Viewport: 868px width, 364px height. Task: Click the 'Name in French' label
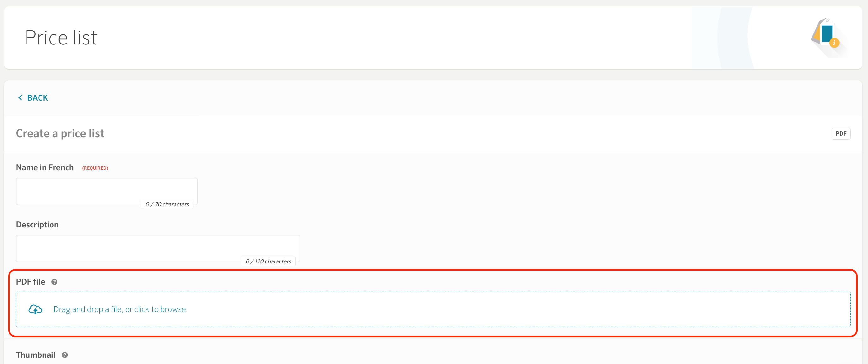pyautogui.click(x=45, y=167)
